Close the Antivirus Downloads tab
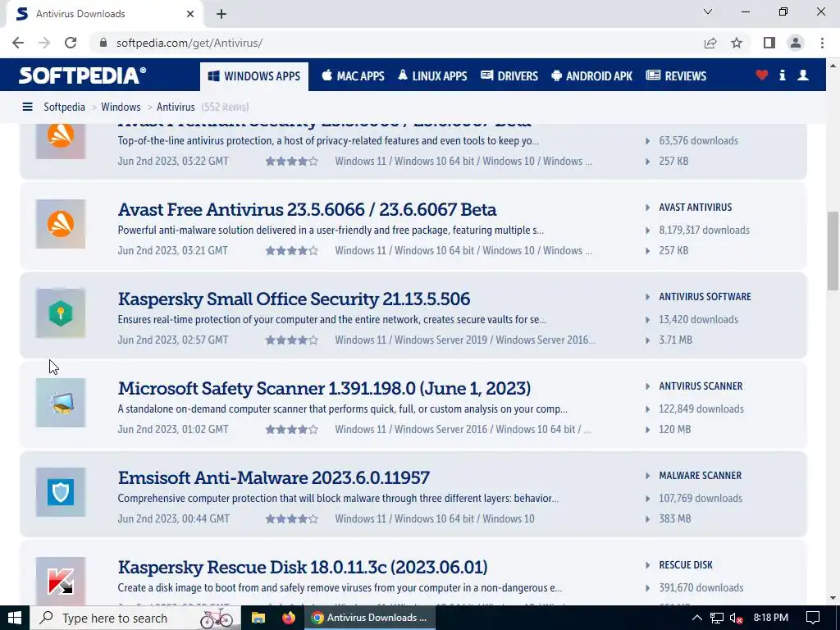Viewport: 840px width, 630px height. [x=190, y=14]
